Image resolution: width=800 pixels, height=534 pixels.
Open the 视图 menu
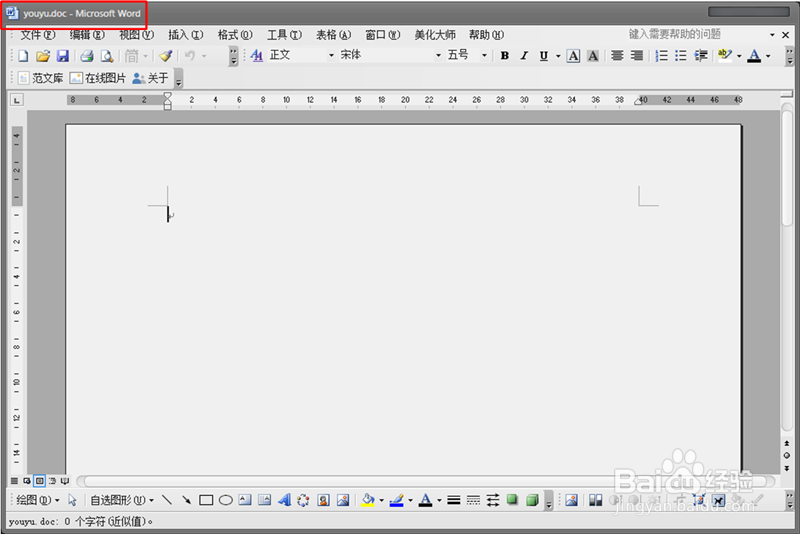coord(136,35)
